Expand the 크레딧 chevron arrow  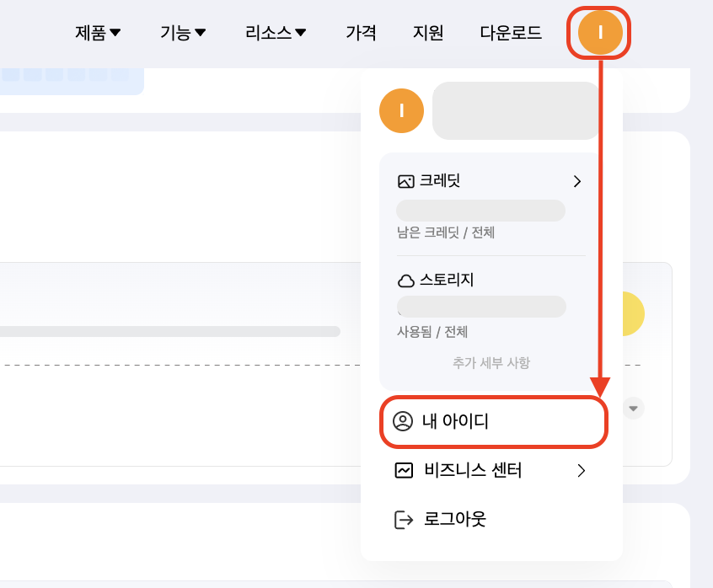pyautogui.click(x=577, y=181)
